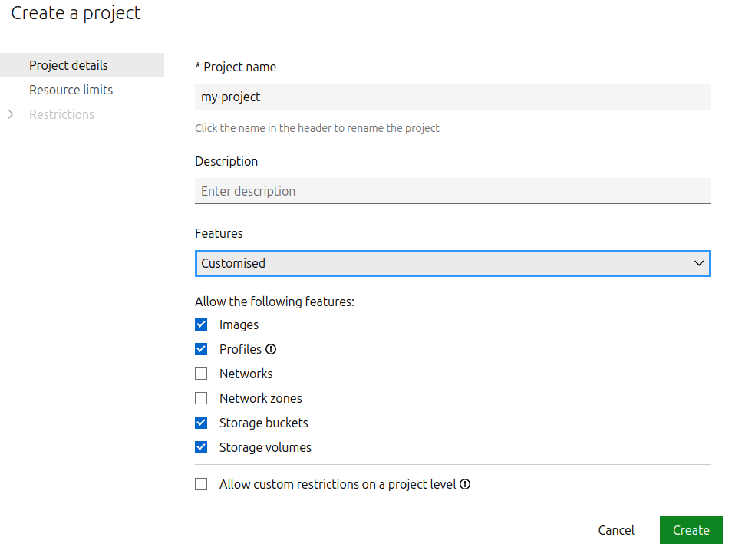732x560 pixels.
Task: Select the disabled Restrictions menu item
Action: pyautogui.click(x=61, y=114)
